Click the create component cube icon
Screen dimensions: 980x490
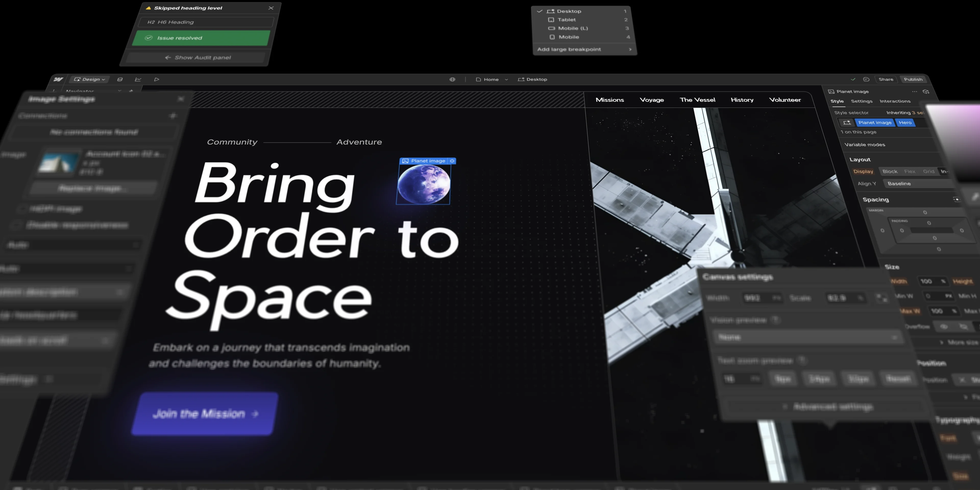(x=926, y=92)
